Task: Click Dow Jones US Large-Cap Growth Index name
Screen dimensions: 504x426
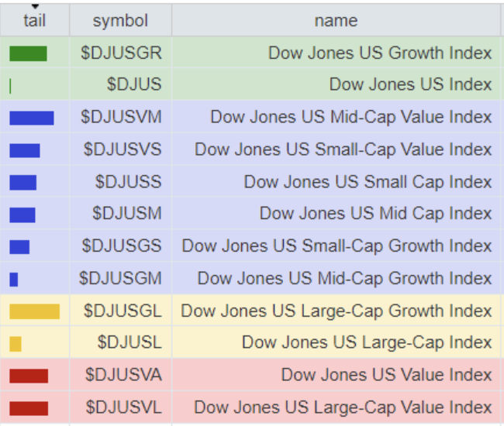Action: [x=337, y=311]
